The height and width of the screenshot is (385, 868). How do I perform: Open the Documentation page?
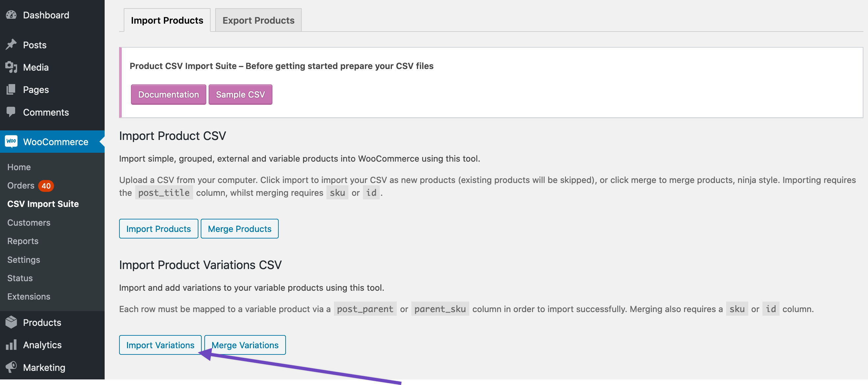pyautogui.click(x=168, y=95)
